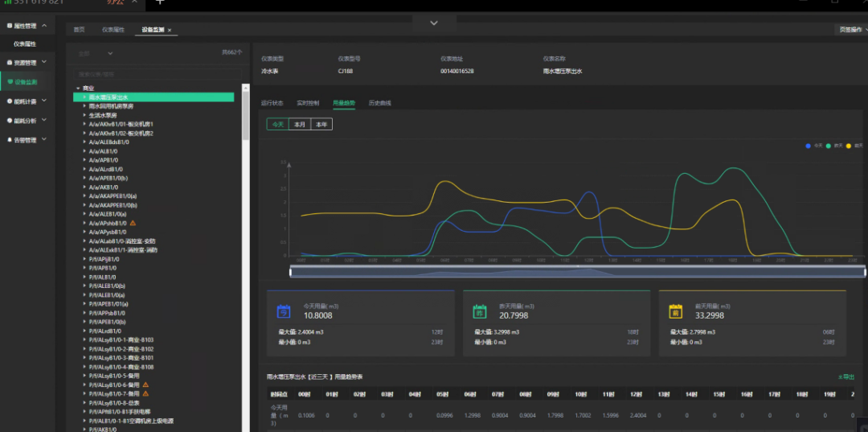Expand the 雨水回用机房泵房 tree node

point(84,105)
